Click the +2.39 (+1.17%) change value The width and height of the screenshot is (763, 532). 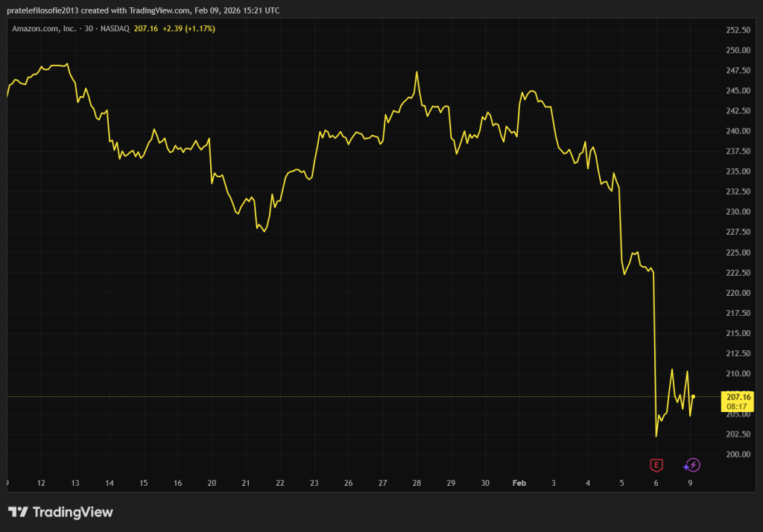coord(189,28)
